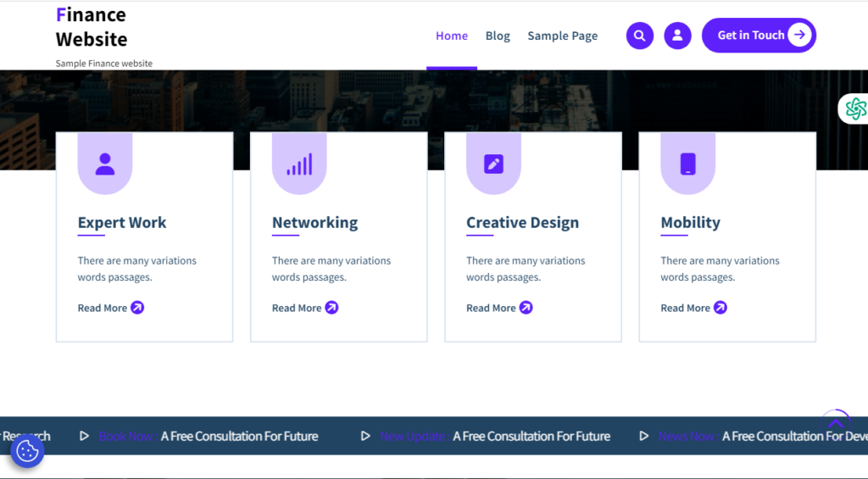Click Read More under Expert Work

[110, 308]
